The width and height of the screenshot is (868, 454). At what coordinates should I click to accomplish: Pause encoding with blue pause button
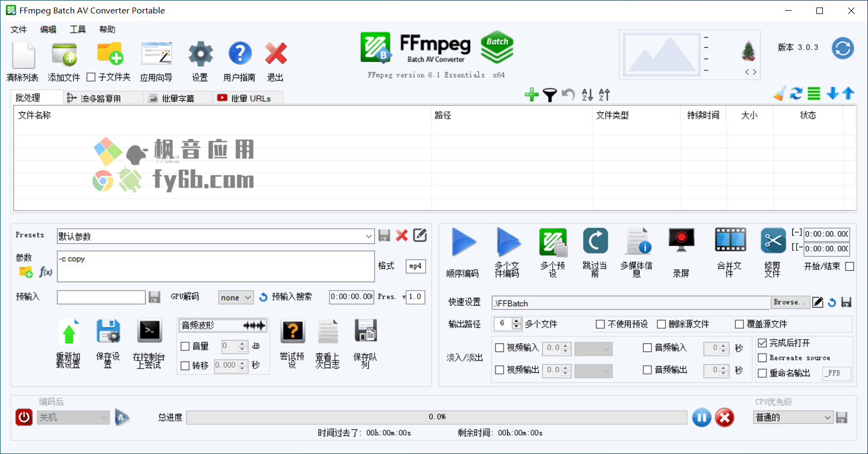(701, 417)
